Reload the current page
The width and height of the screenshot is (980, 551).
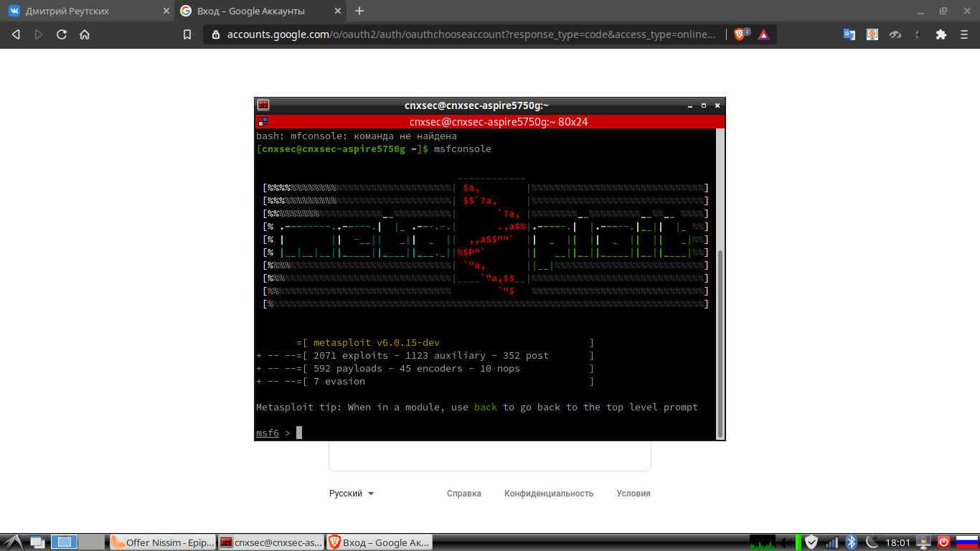(x=62, y=34)
